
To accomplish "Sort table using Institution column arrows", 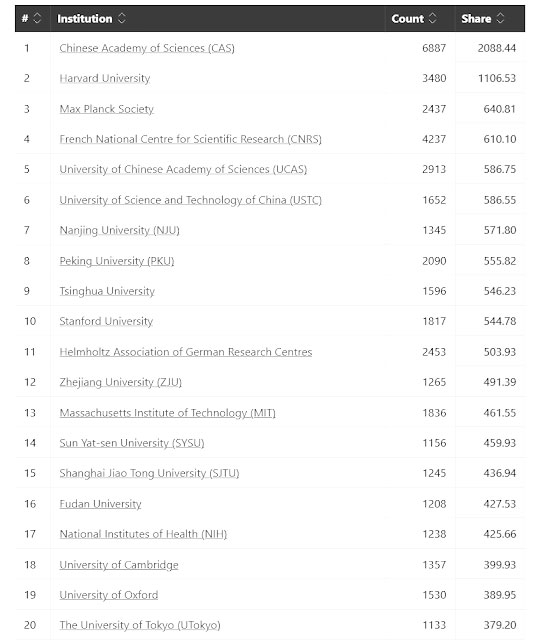I will pyautogui.click(x=122, y=18).
